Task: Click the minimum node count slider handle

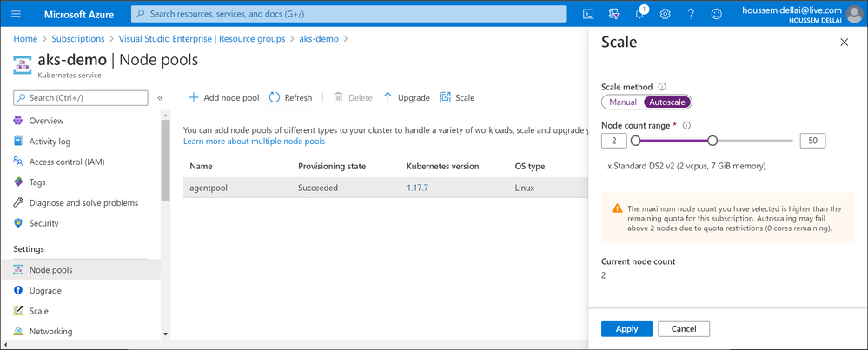Action: (x=635, y=141)
